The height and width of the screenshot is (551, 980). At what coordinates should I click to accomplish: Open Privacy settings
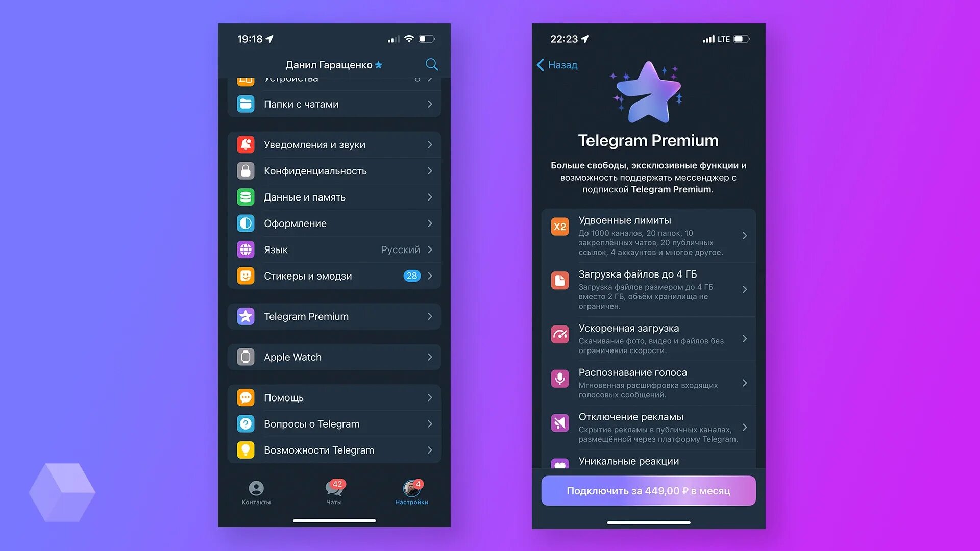pyautogui.click(x=335, y=171)
